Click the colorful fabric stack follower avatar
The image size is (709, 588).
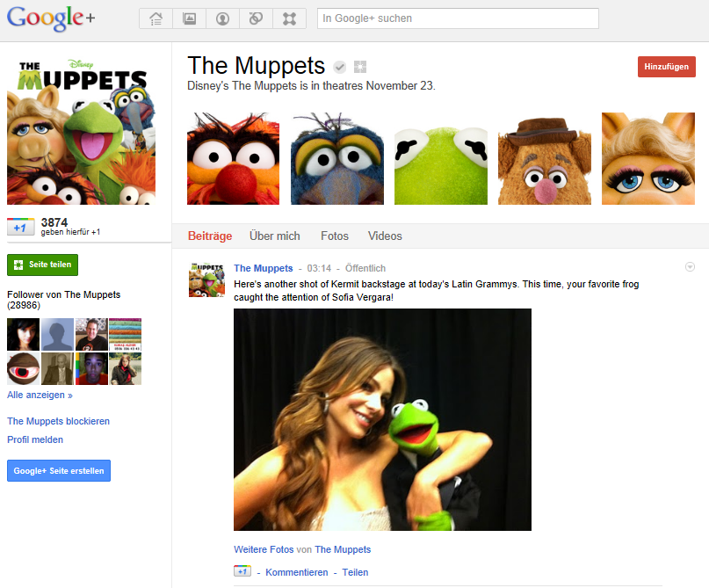pyautogui.click(x=126, y=335)
